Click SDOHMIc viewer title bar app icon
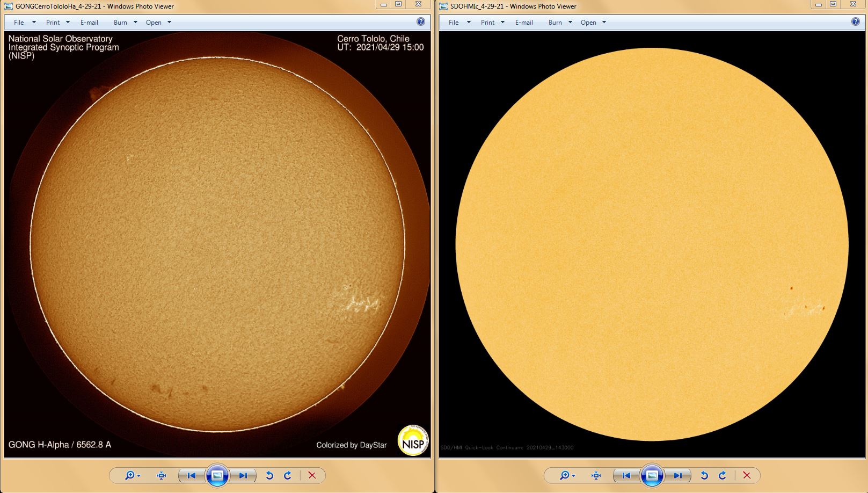868x493 pixels. coord(443,6)
